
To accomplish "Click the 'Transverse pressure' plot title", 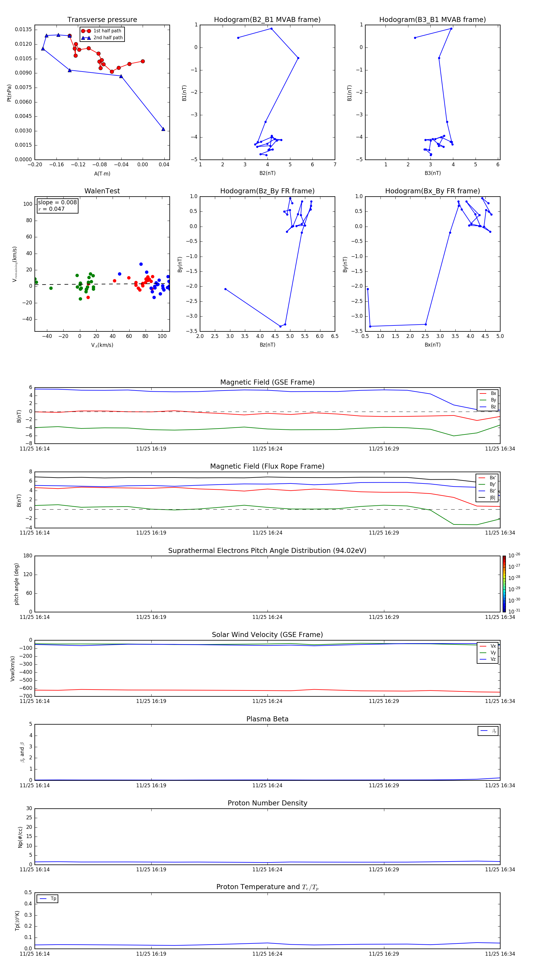I will (x=102, y=19).
